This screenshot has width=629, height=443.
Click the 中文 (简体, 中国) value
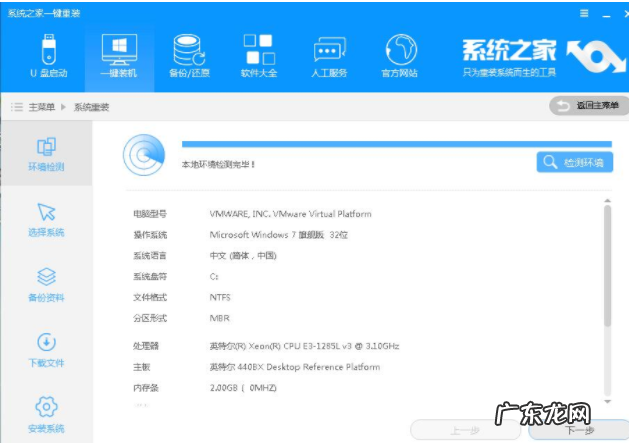coord(243,256)
